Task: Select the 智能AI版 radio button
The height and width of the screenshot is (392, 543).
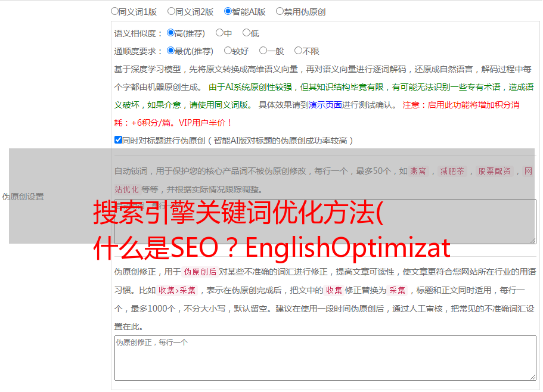Action: 228,11
